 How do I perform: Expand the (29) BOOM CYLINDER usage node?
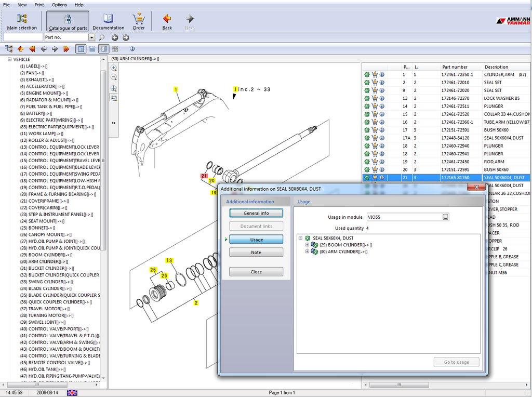click(307, 245)
